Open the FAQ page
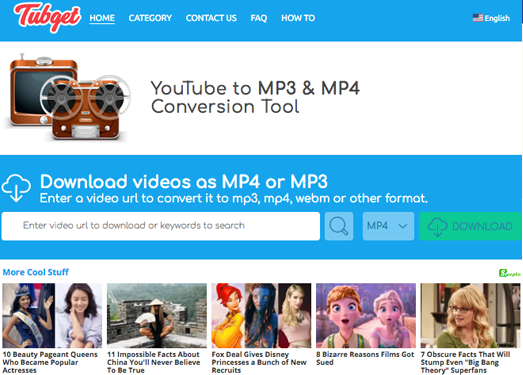The height and width of the screenshot is (375, 523). 259,18
